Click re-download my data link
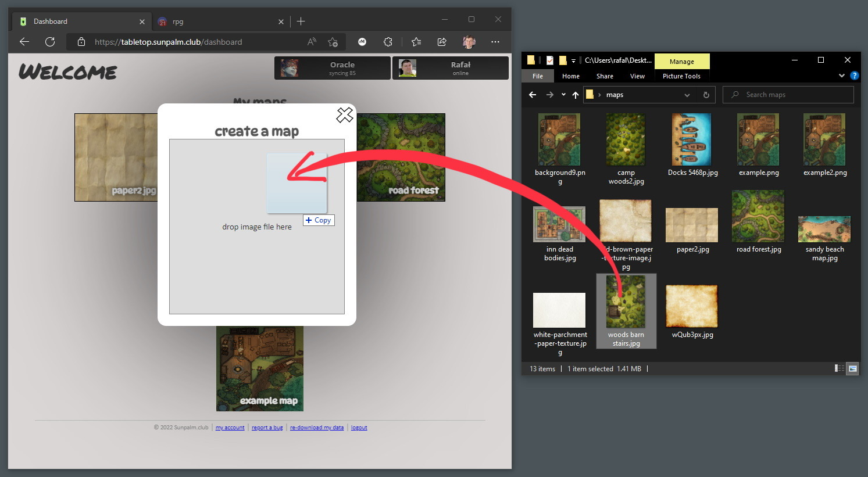 (317, 428)
